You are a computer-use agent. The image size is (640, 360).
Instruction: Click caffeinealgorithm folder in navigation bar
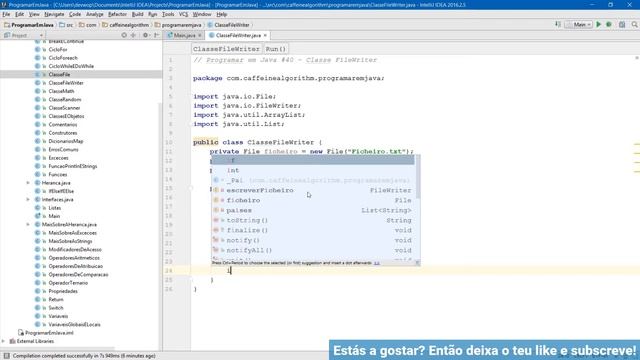click(126, 25)
